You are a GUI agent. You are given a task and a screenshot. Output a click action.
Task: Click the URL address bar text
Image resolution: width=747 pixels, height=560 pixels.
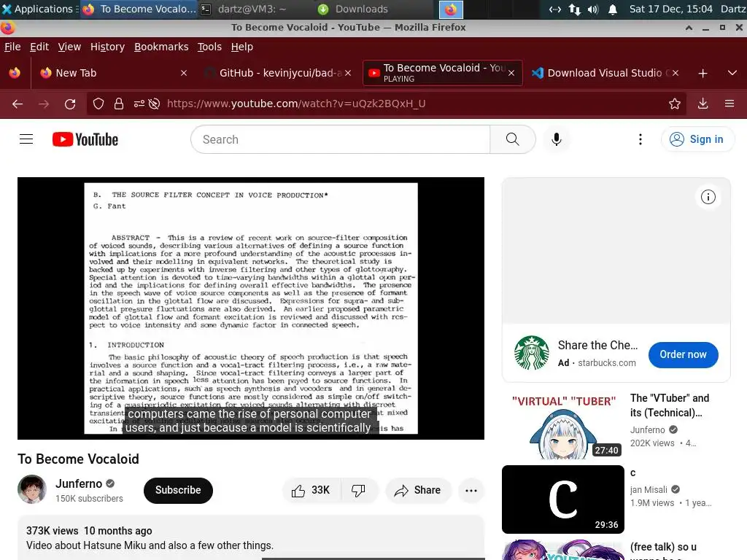click(x=296, y=104)
